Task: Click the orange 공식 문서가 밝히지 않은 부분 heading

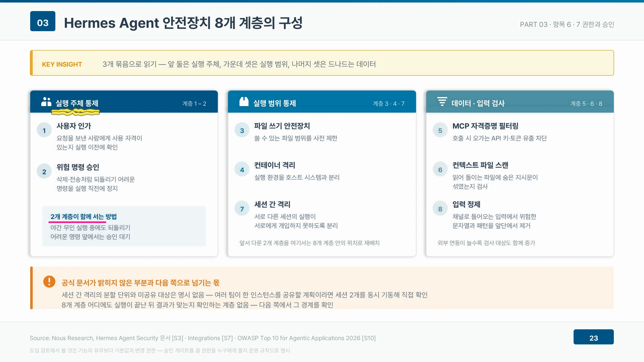Action: click(141, 283)
